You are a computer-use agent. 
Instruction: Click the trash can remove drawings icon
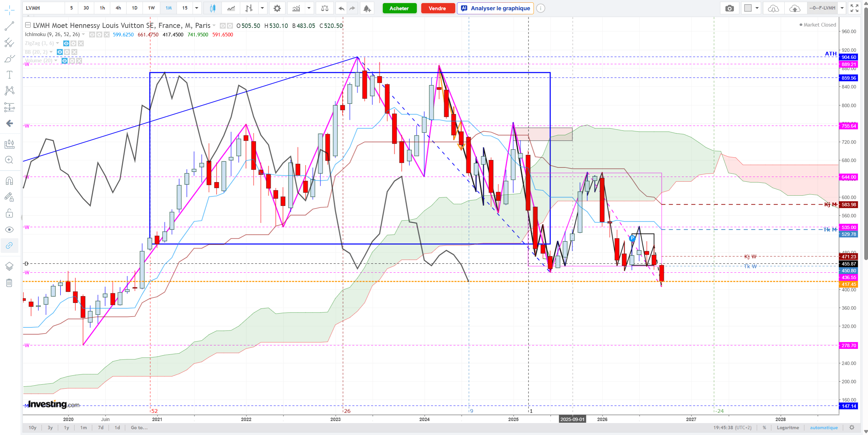(9, 283)
